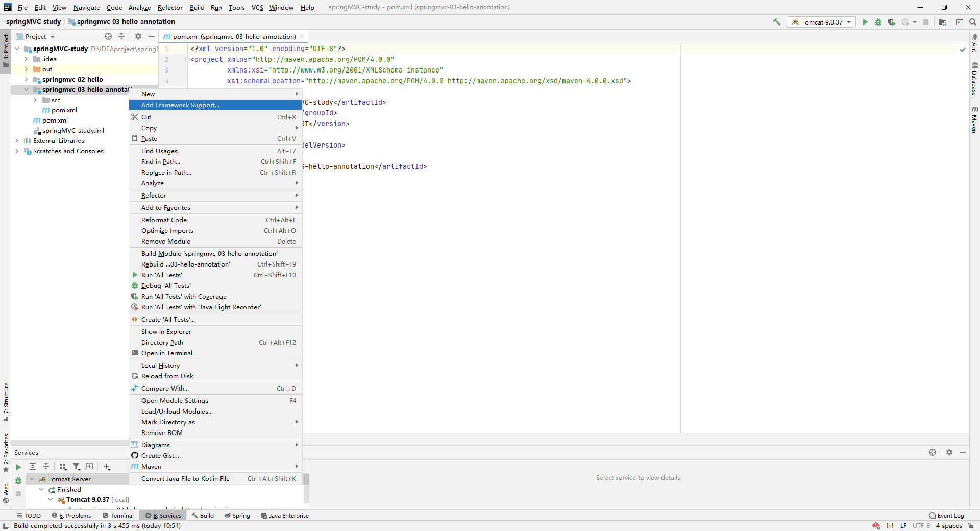Add a service with plus icon

click(107, 466)
